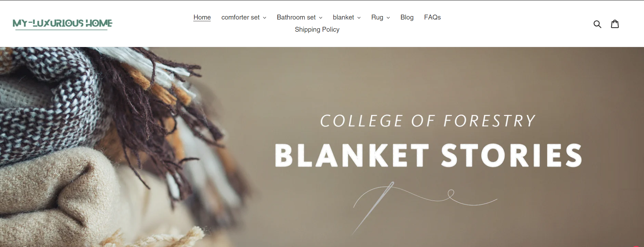The width and height of the screenshot is (644, 247).
Task: Expand the comforter set chevron arrow
Action: point(265,18)
